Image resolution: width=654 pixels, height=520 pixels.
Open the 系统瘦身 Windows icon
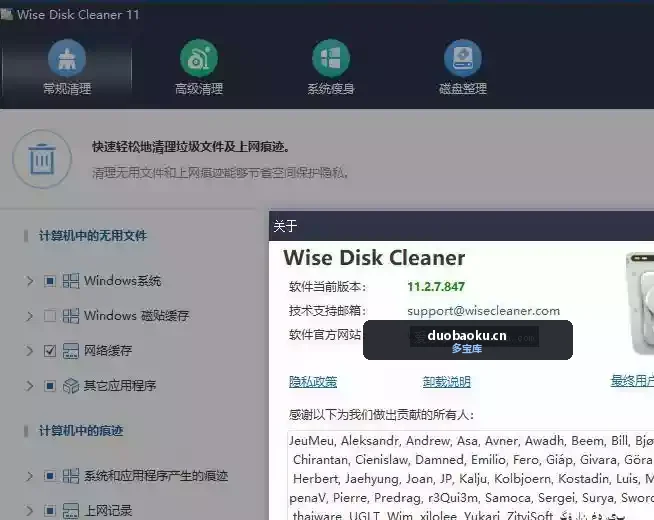331,58
